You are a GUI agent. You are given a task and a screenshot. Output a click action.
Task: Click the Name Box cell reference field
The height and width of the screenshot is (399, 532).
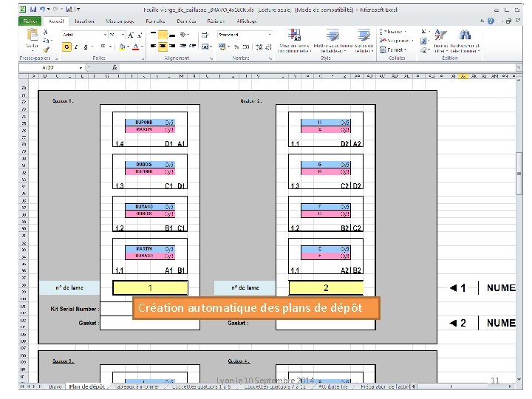coord(49,68)
